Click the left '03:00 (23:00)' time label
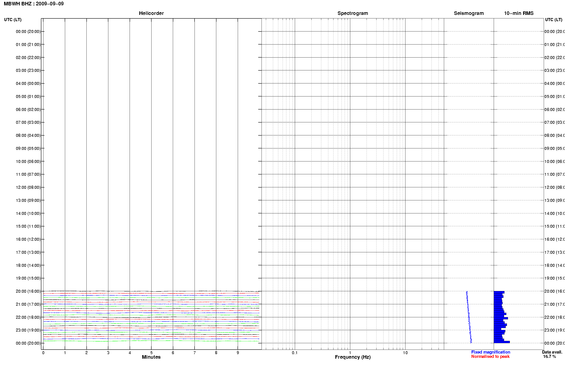The width and height of the screenshot is (588, 368). [x=28, y=70]
